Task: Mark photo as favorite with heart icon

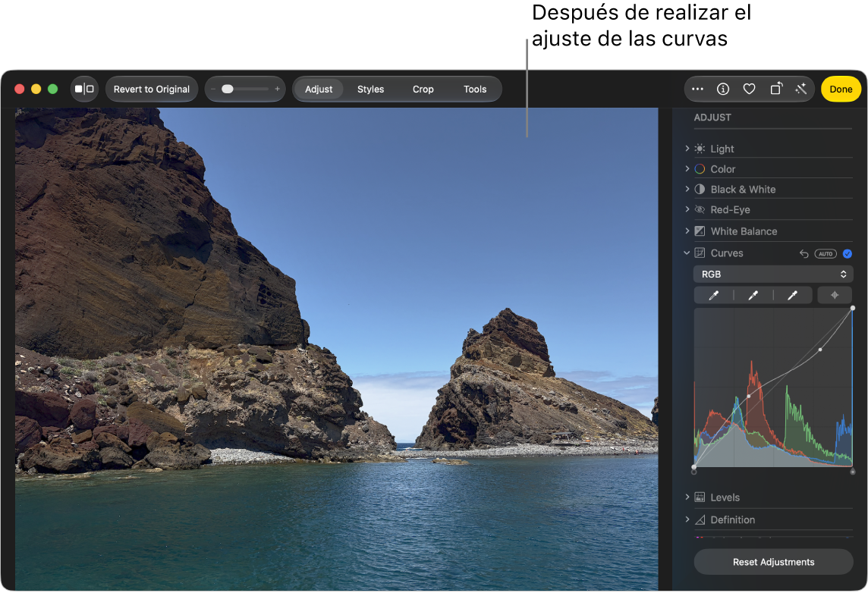Action: (x=749, y=89)
